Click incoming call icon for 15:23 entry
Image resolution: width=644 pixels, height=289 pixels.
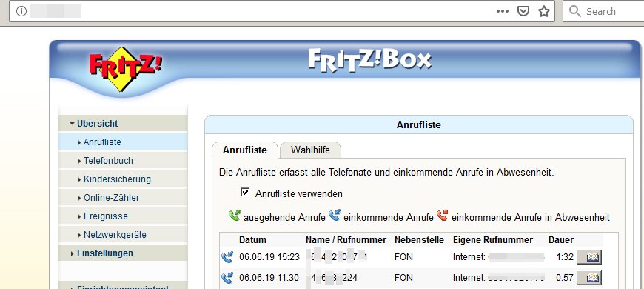[x=227, y=257]
